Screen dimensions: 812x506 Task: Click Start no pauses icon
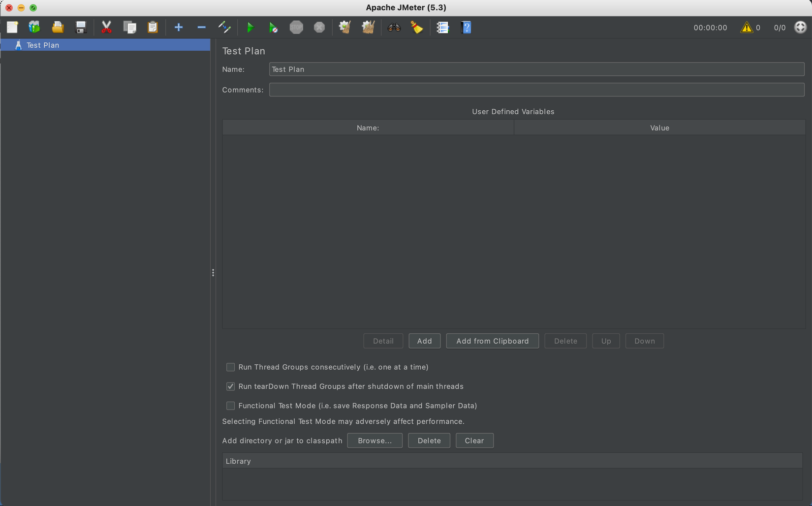[273, 28]
